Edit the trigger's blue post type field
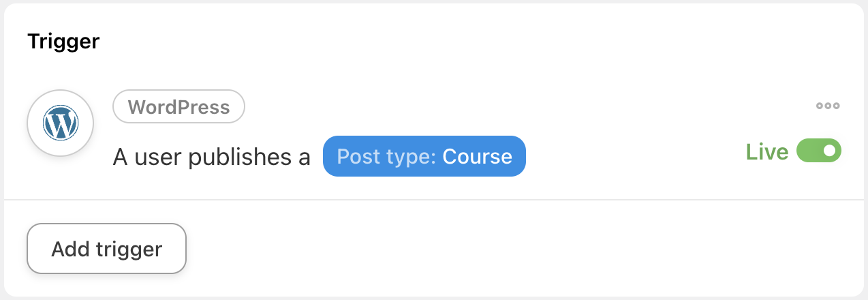The width and height of the screenshot is (868, 300). tap(424, 156)
